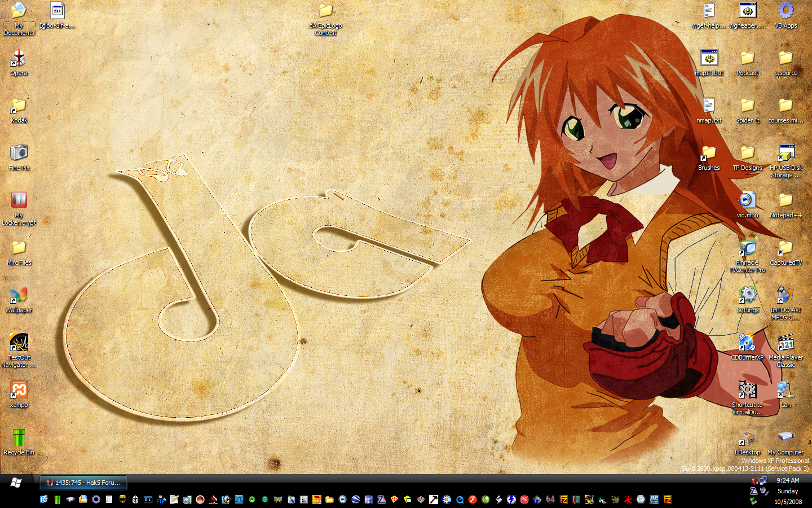
Task: Open the Shortcut to VirtualDub icon
Action: (747, 398)
